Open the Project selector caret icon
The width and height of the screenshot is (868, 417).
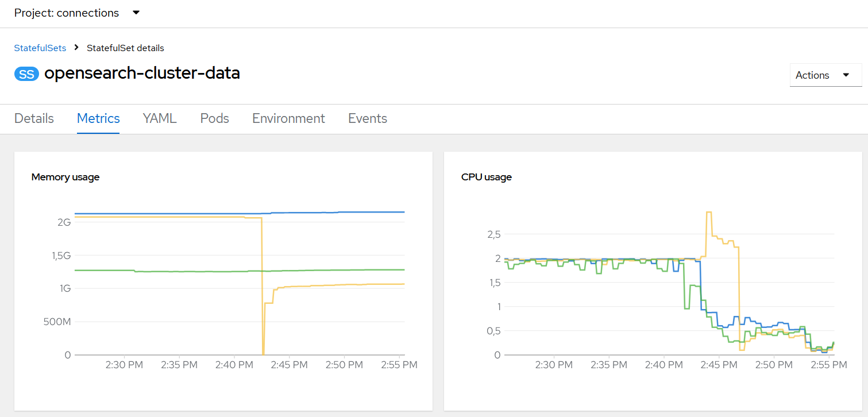pos(135,13)
